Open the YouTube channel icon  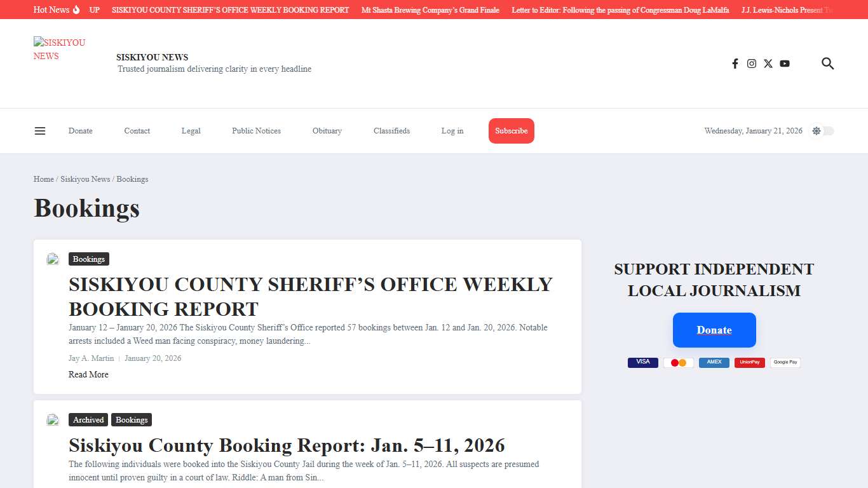click(785, 64)
